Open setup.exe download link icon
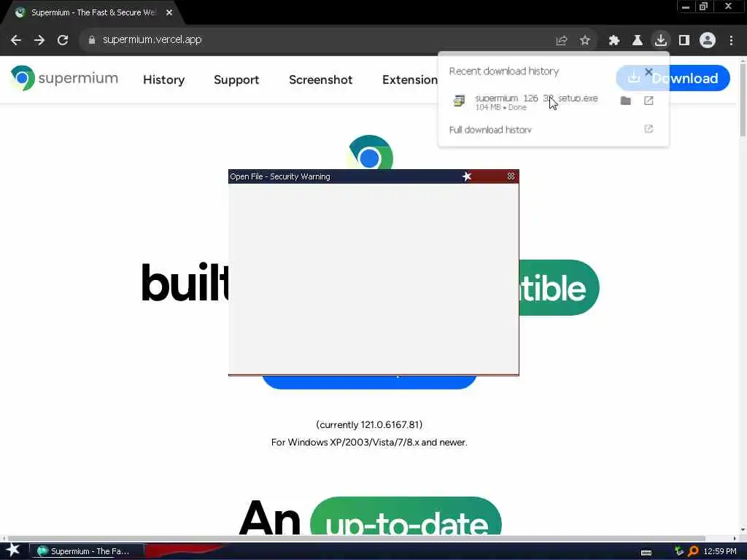This screenshot has width=747, height=560. (x=649, y=101)
